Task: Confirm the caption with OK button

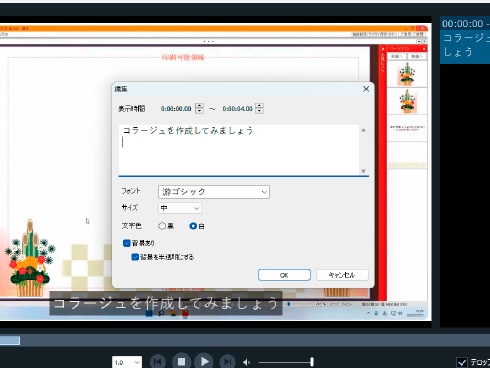Action: tap(284, 275)
